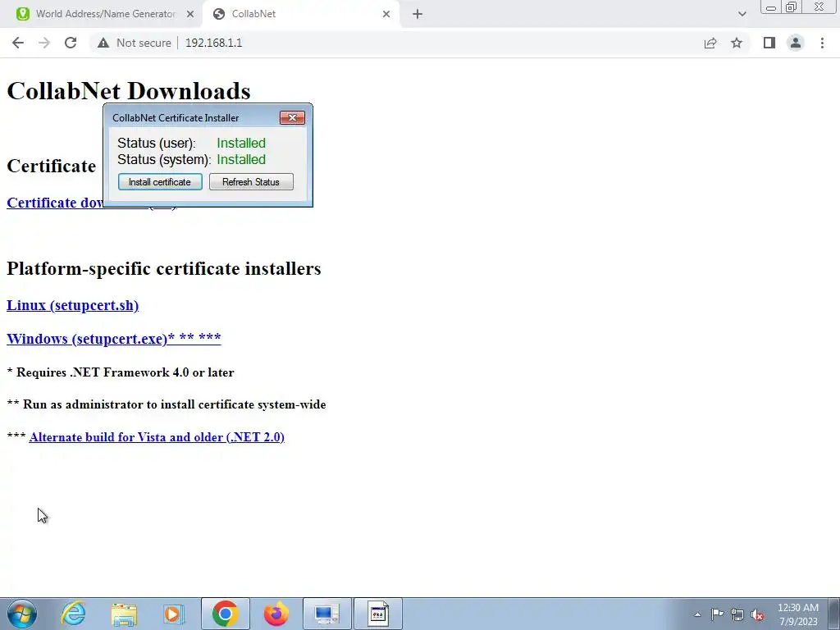This screenshot has height=630, width=840.
Task: Click the Status (system) Installed value
Action: coord(241,160)
